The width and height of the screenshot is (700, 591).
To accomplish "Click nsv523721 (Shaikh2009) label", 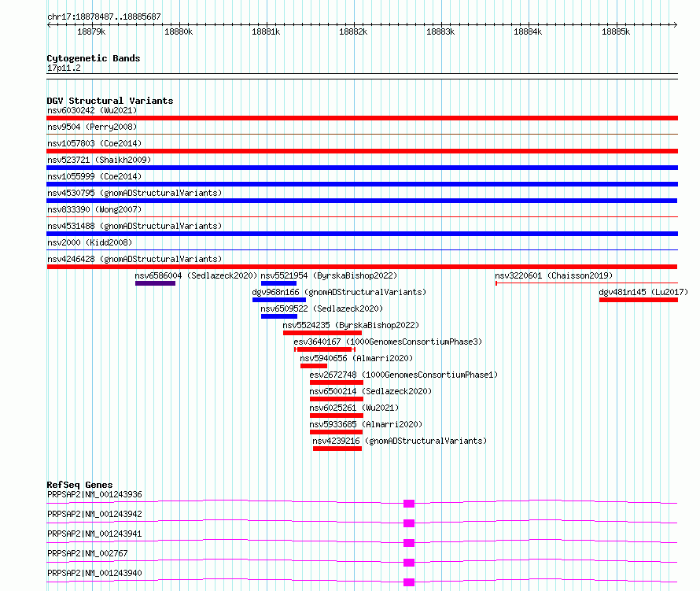I will click(x=99, y=160).
